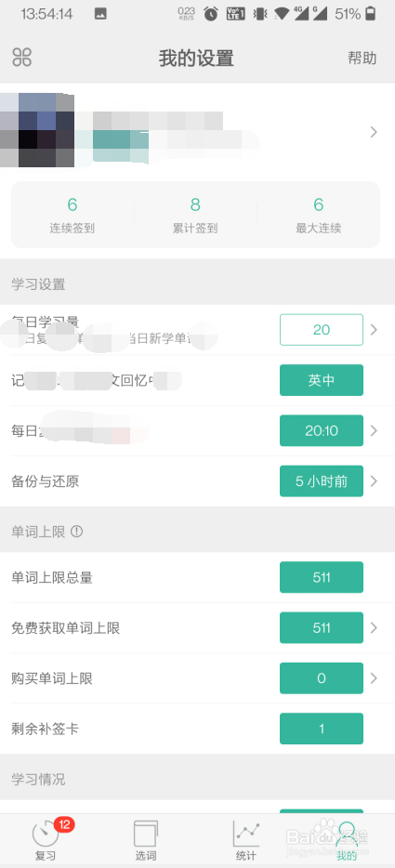Click the red 12 notification badge
Image resolution: width=395 pixels, height=868 pixels.
[x=64, y=825]
